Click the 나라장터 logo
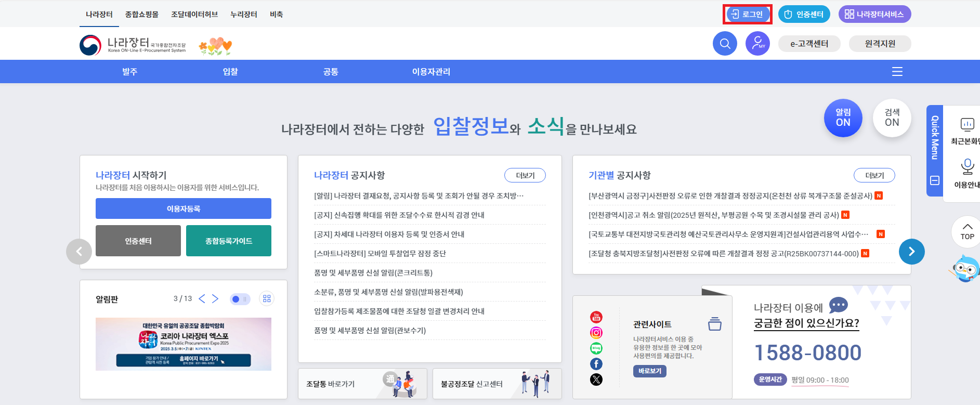Image resolution: width=980 pixels, height=405 pixels. [x=133, y=45]
